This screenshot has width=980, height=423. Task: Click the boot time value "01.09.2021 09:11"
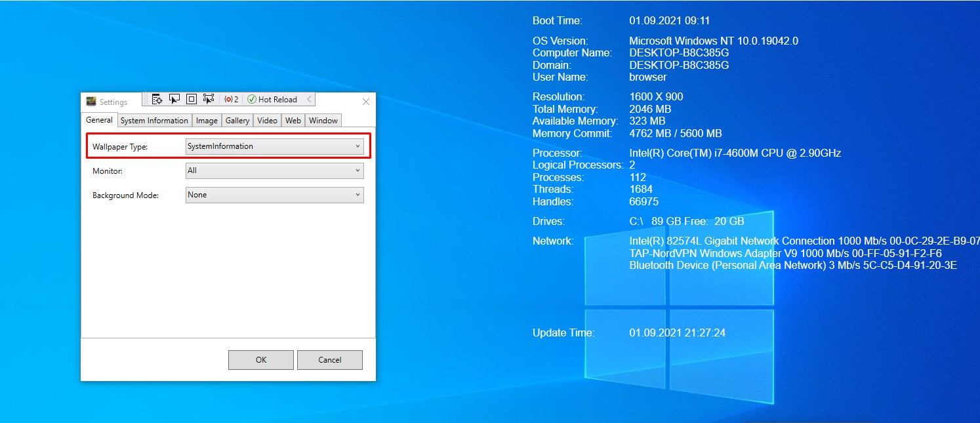point(670,21)
